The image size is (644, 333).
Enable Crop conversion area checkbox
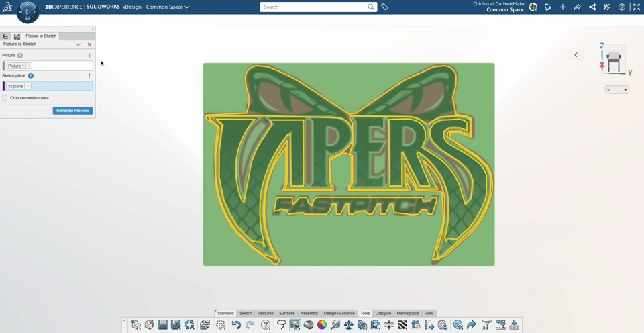[x=5, y=98]
